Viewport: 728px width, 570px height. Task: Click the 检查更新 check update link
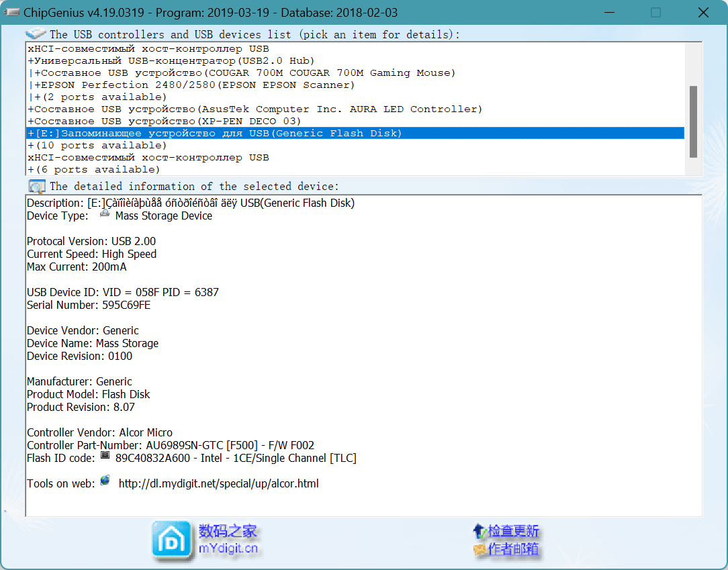tap(513, 531)
